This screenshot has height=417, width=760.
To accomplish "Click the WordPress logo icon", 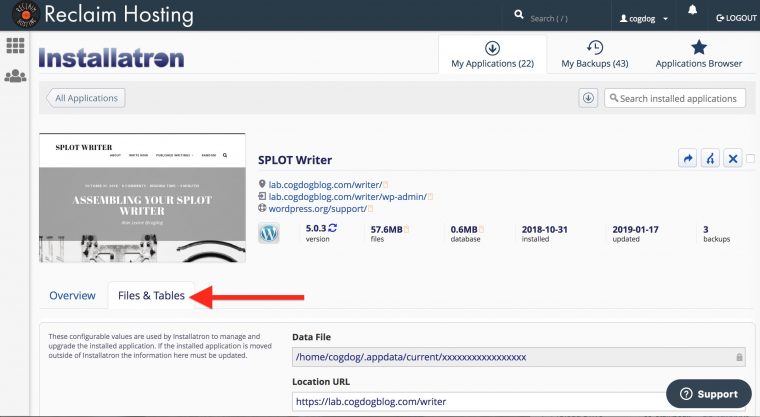I will point(269,233).
